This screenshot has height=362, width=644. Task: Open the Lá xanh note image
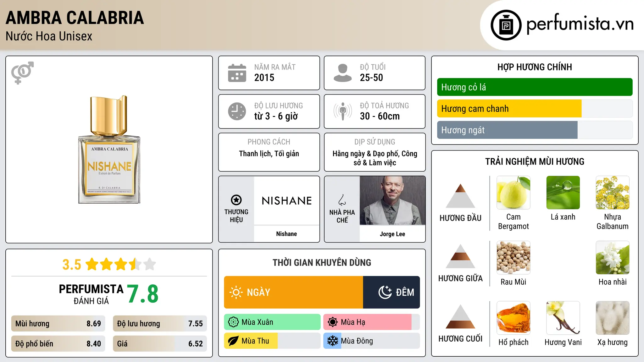click(x=563, y=193)
